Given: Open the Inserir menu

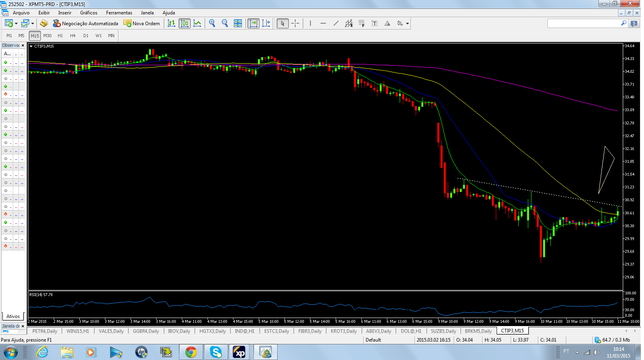Looking at the screenshot, I should pos(64,13).
